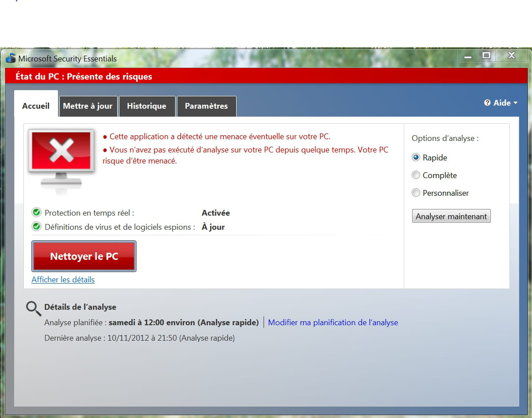The height and width of the screenshot is (418, 532).
Task: Click the 'Dernière analyse : 10/11/2012' line
Action: [140, 338]
